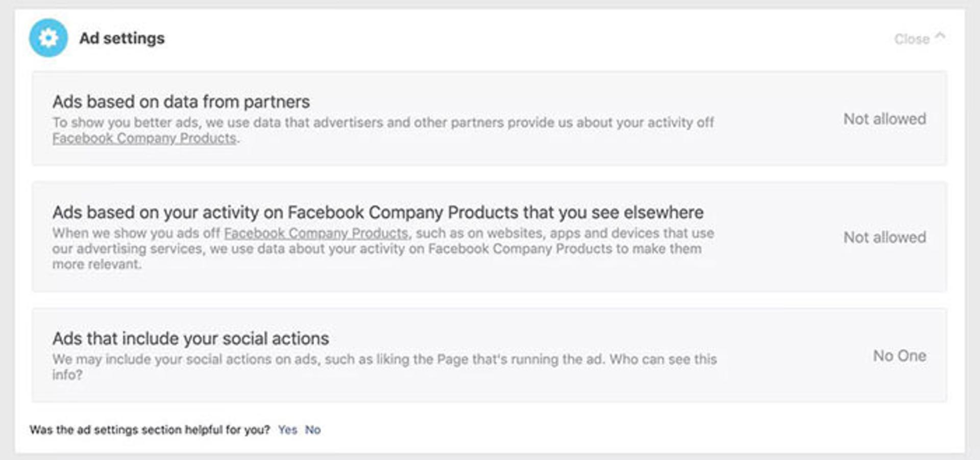Click the upward chevron next to Close

[x=940, y=36]
